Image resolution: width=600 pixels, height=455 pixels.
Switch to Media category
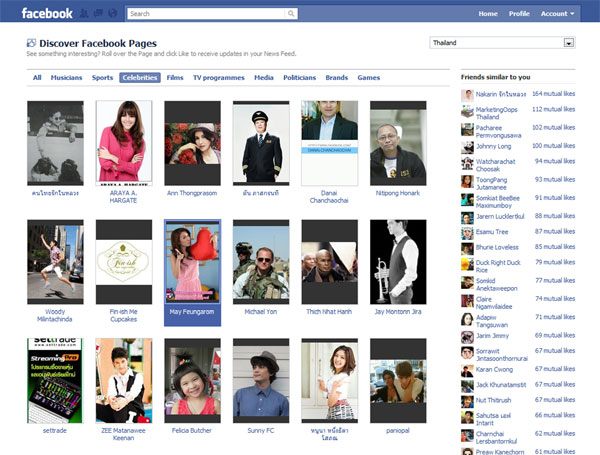point(264,78)
